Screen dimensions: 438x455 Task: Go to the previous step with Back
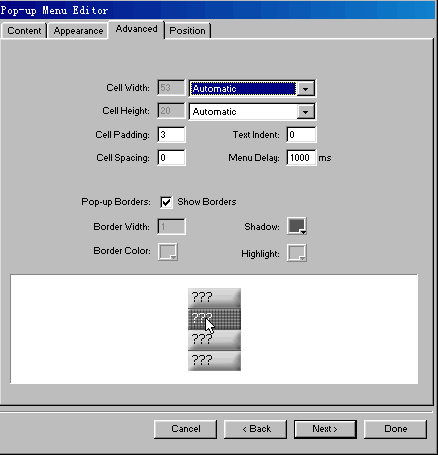255,429
